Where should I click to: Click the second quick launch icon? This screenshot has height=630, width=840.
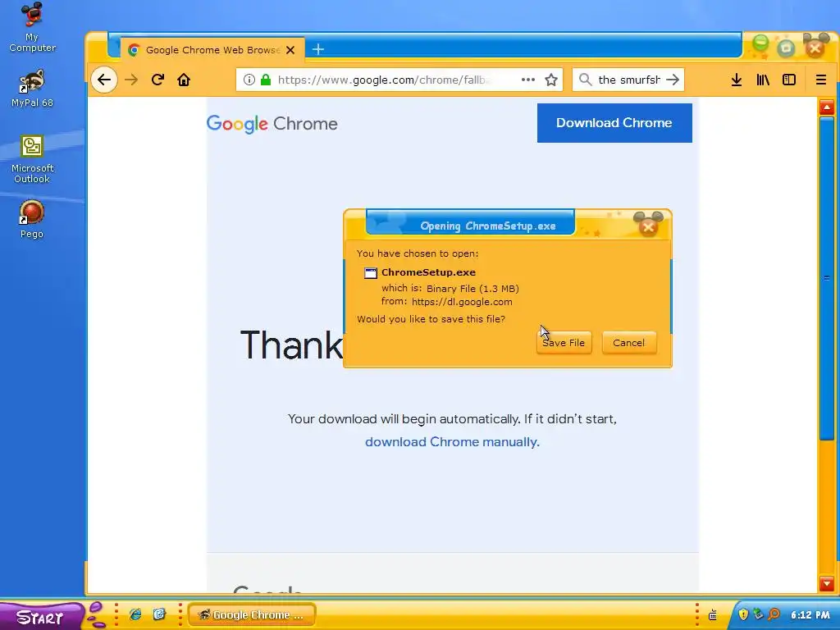(x=159, y=614)
